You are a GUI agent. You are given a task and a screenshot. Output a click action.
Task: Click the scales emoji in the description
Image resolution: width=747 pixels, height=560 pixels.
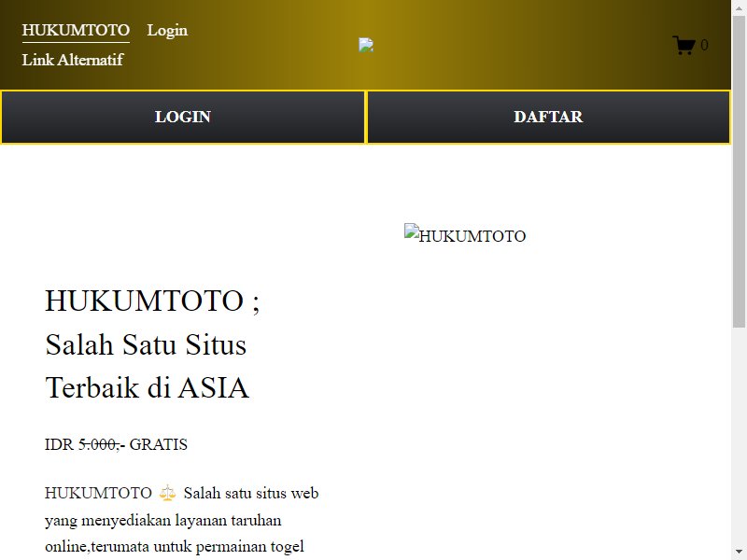(167, 493)
